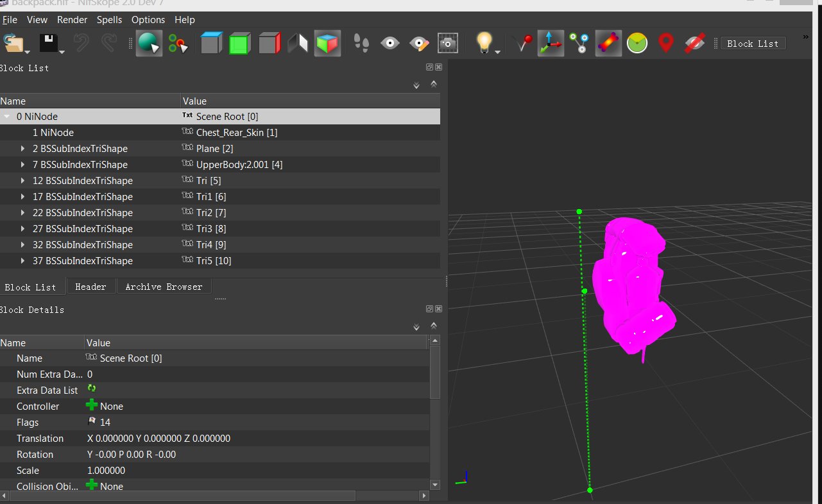
Task: Click the Block Details expand-down arrow
Action: [x=416, y=327]
